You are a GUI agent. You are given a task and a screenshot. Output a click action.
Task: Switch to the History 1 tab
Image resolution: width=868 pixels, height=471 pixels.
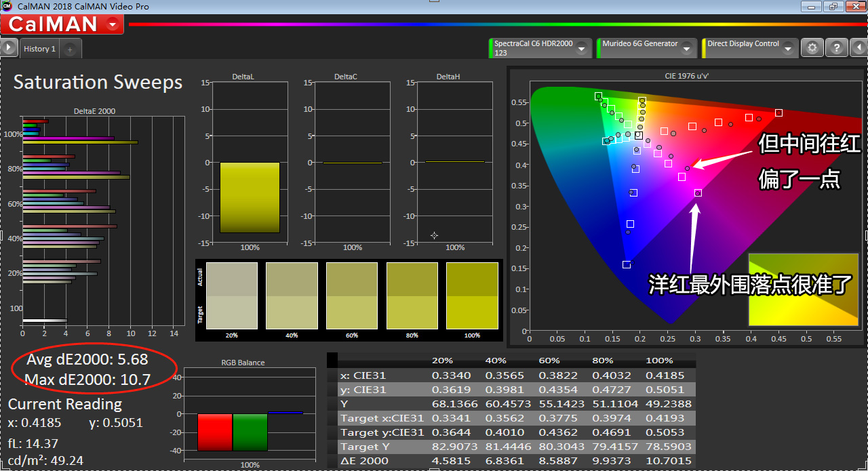[x=39, y=49]
